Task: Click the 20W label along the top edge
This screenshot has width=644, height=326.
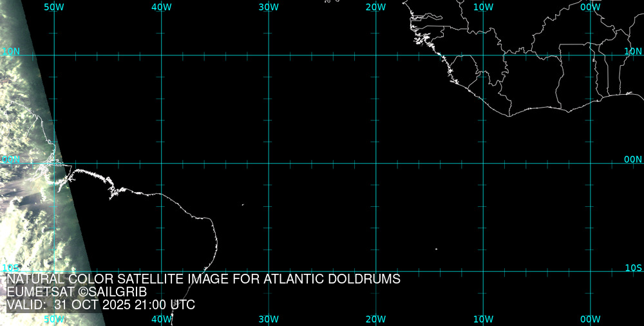Action: click(375, 7)
